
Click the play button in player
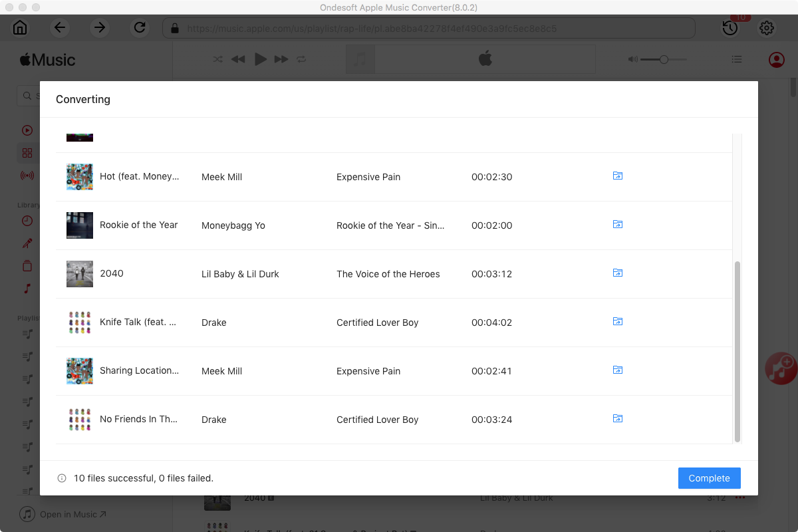[261, 59]
